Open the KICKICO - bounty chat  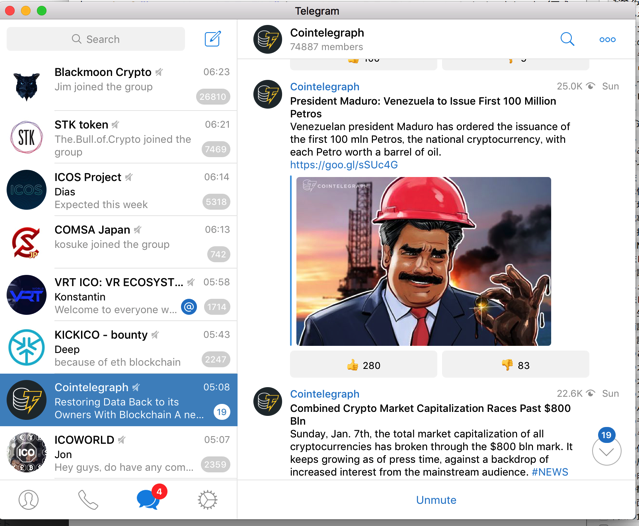pos(119,347)
